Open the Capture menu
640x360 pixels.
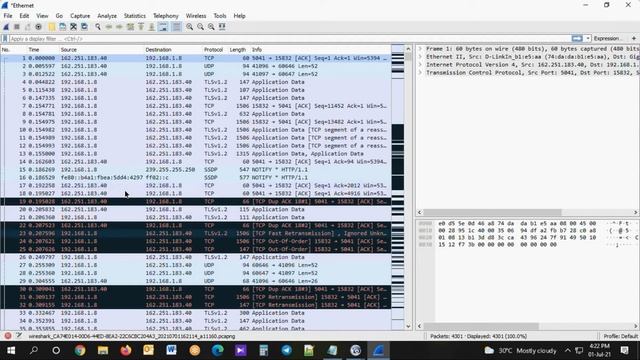pyautogui.click(x=80, y=16)
